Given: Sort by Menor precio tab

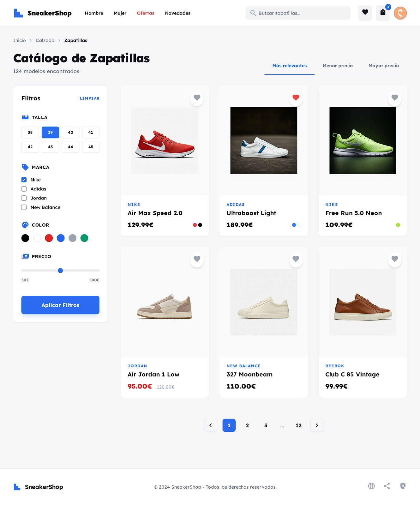Looking at the screenshot, I should 338,66.
